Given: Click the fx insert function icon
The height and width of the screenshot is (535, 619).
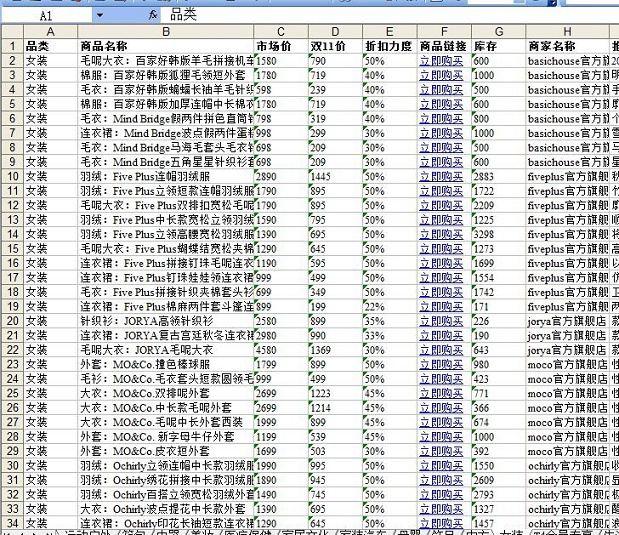Looking at the screenshot, I should pyautogui.click(x=153, y=15).
